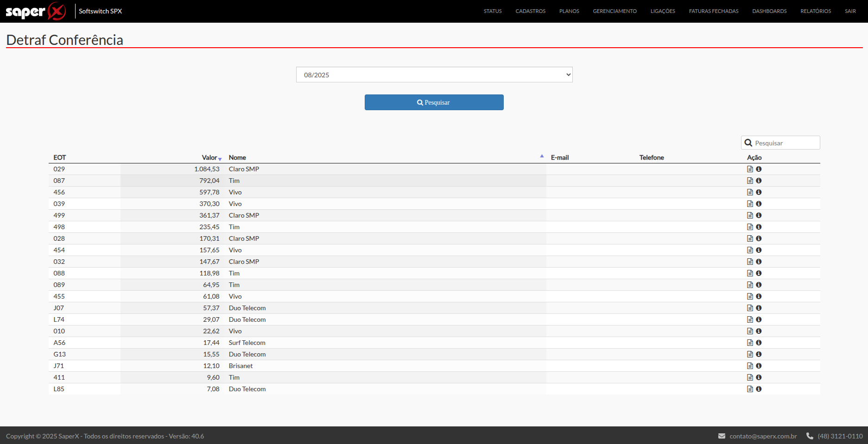Click the info icon for EOT 456
Screen dimensions: 868x444
click(x=759, y=192)
